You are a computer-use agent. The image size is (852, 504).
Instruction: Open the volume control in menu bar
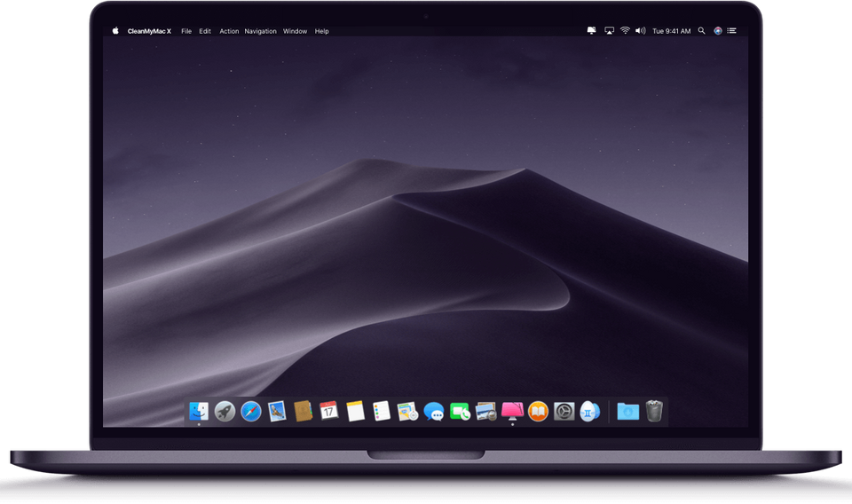click(641, 31)
